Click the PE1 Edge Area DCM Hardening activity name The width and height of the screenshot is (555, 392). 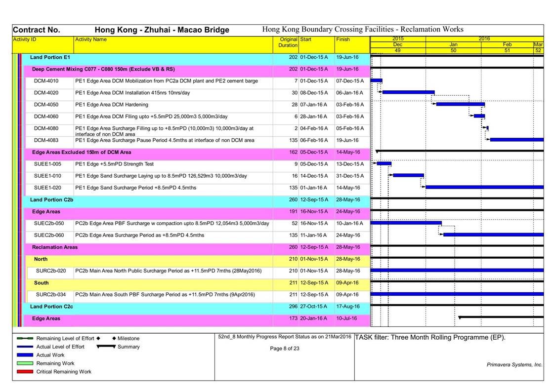112,105
